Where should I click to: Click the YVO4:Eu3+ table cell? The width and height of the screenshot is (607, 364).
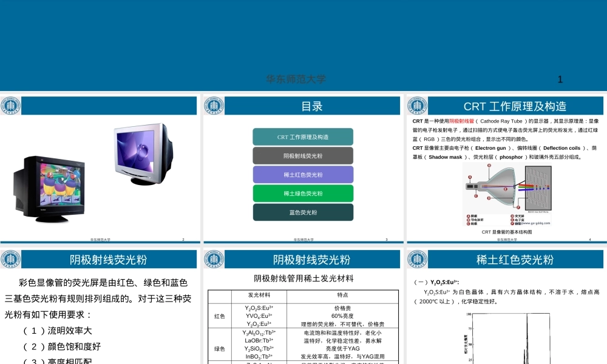click(259, 316)
